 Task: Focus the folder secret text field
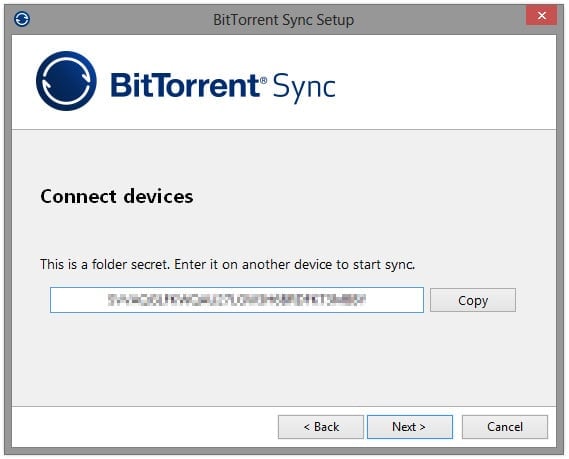click(237, 300)
